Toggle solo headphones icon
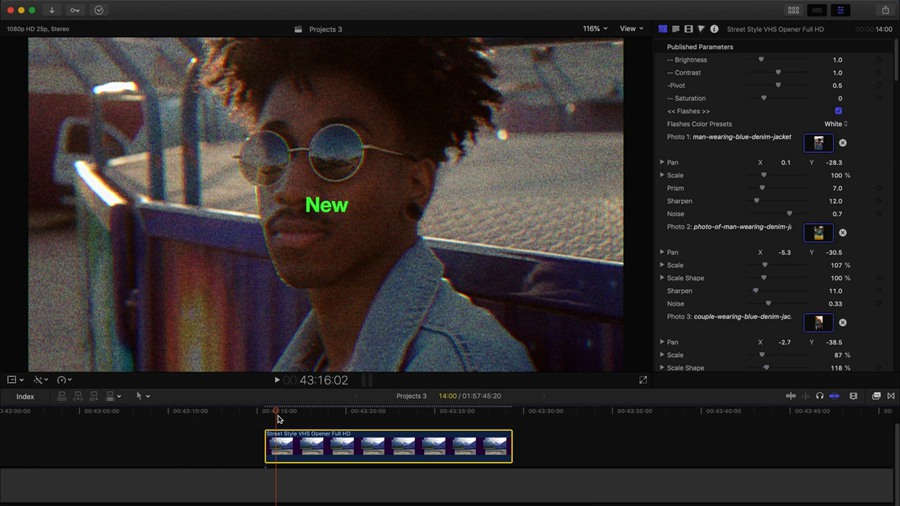This screenshot has width=900, height=506. point(820,396)
